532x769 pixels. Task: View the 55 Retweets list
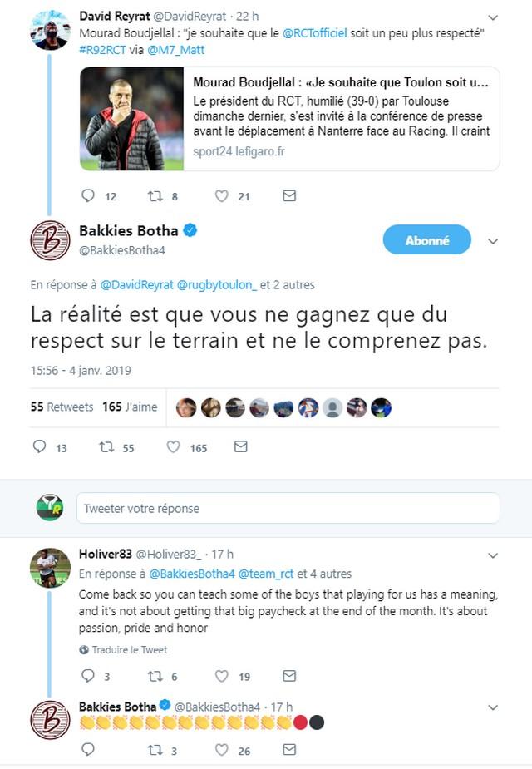[62, 407]
